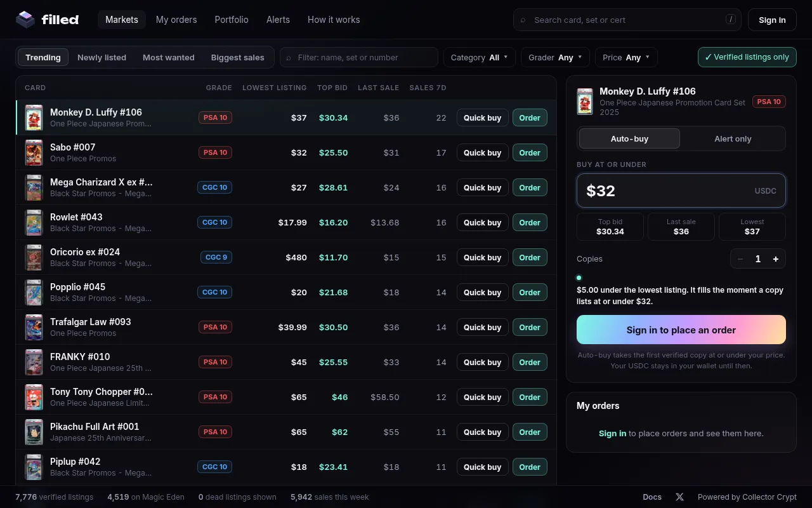Switch to Newly listed tab

[x=101, y=57]
